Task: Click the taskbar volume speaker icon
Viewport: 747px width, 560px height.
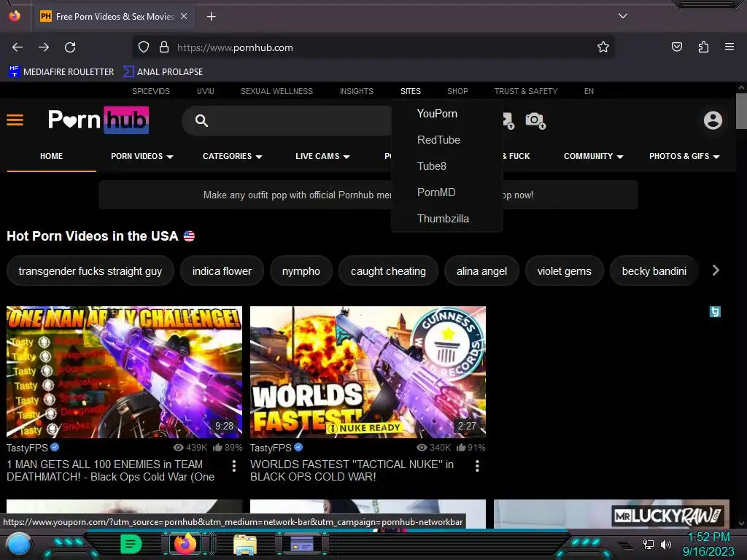Action: pos(665,544)
